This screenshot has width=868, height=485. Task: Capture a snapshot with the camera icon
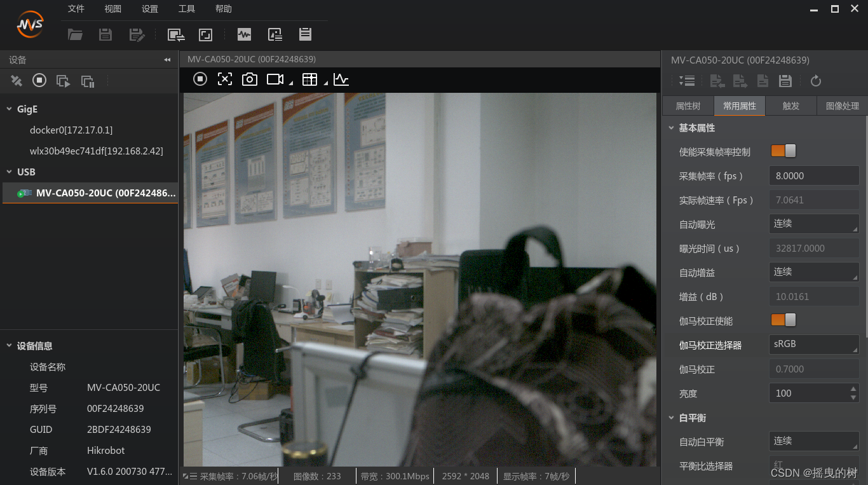[x=250, y=79]
